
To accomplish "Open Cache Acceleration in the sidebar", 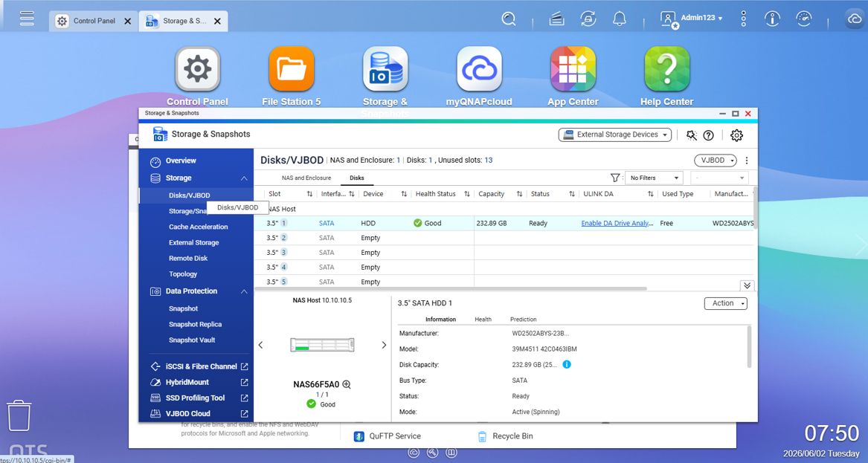I will click(x=198, y=227).
